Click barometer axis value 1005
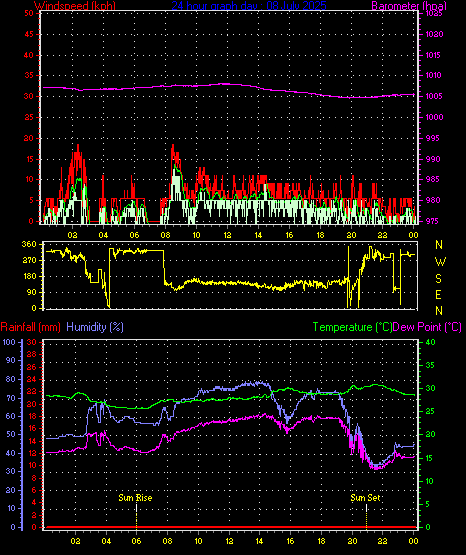This screenshot has height=555, width=466. pyautogui.click(x=434, y=96)
